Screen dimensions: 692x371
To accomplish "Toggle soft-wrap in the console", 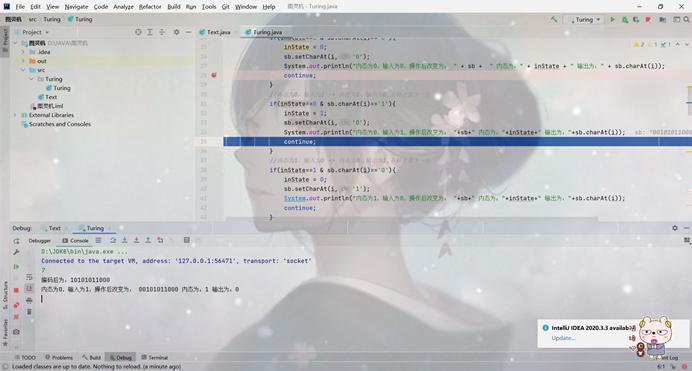I will click(x=29, y=277).
